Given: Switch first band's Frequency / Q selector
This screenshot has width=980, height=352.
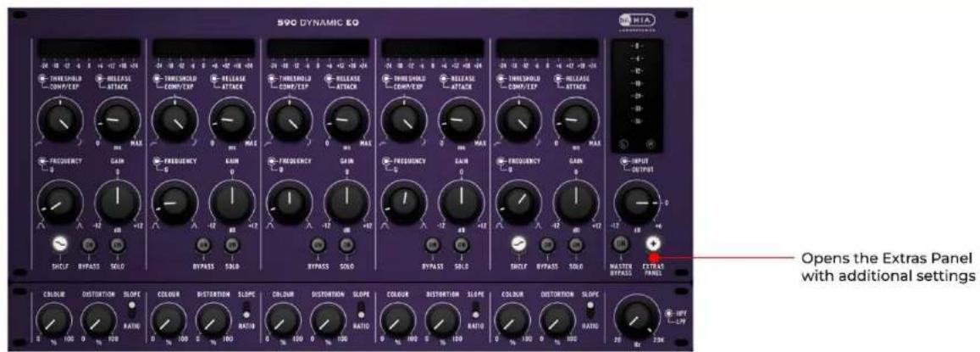Looking at the screenshot, I should tap(43, 162).
